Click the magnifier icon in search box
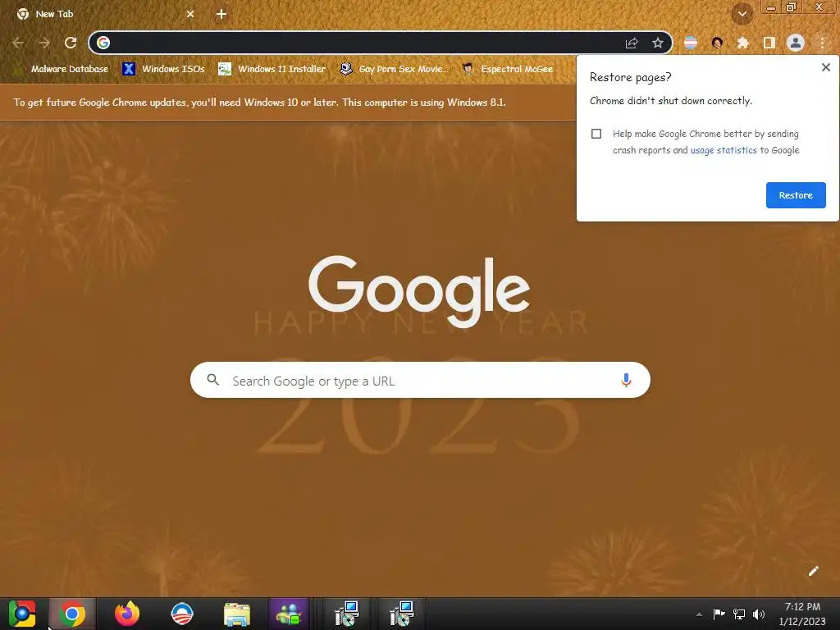Image resolution: width=840 pixels, height=630 pixels. pyautogui.click(x=212, y=380)
